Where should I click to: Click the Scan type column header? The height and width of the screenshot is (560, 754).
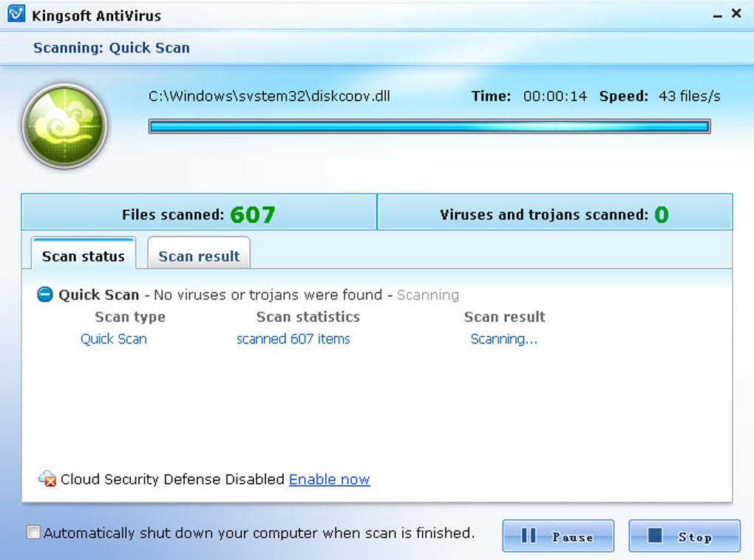(130, 317)
